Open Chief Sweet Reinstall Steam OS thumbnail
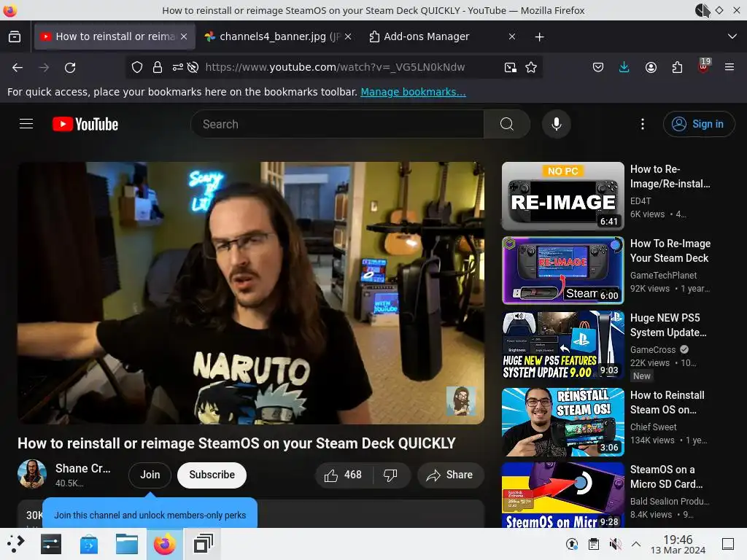Viewport: 747px width, 560px height. tap(562, 422)
